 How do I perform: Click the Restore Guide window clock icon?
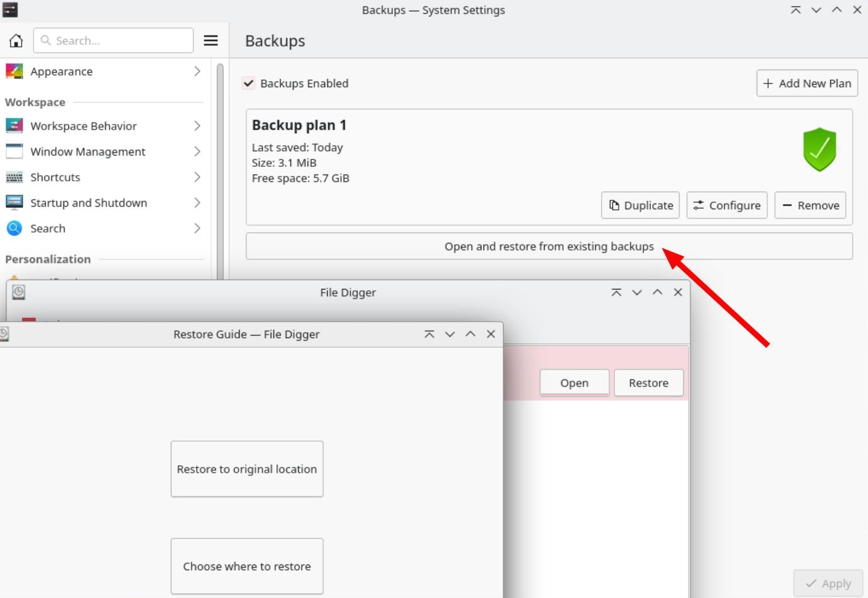tap(4, 334)
